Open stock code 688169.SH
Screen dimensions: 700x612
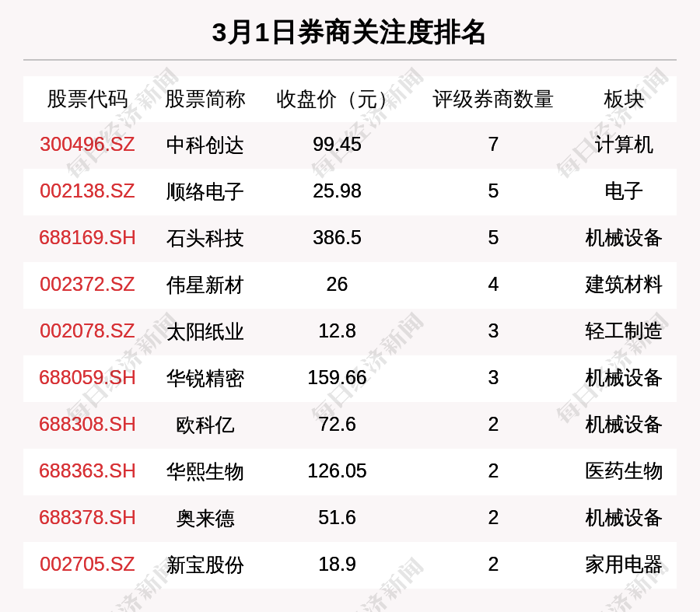pyautogui.click(x=87, y=237)
